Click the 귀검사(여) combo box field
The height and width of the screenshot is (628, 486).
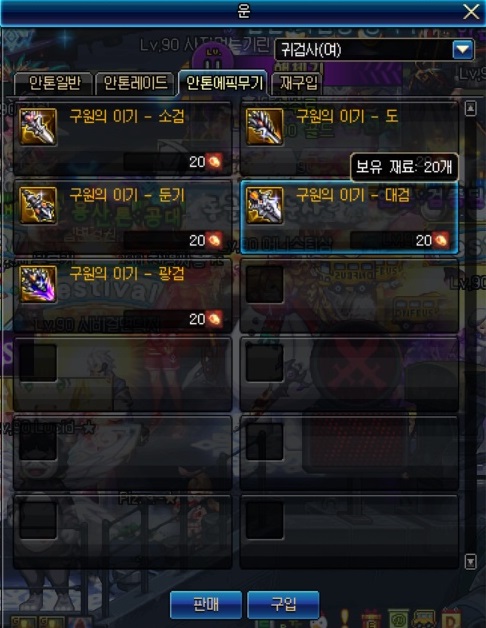374,50
